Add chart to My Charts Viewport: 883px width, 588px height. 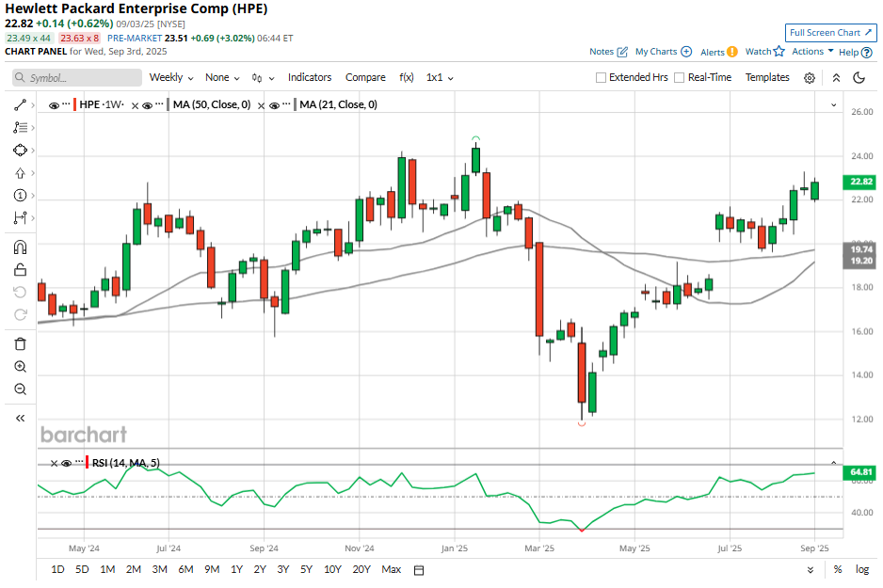[x=664, y=52]
